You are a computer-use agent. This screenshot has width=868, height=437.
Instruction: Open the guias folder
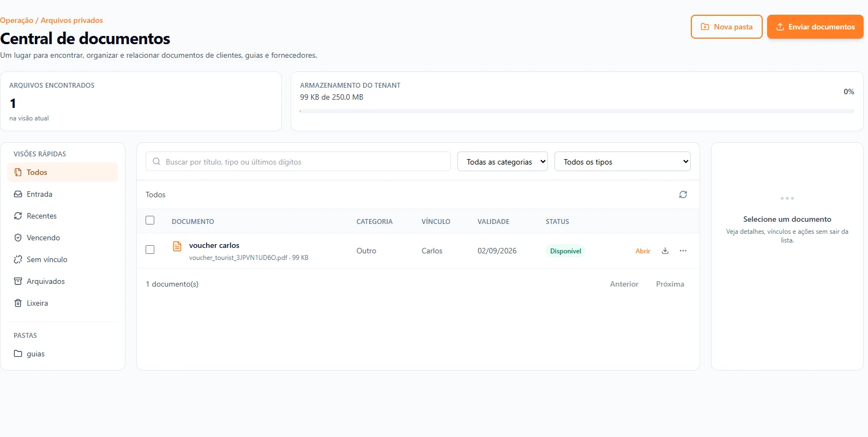63,354
